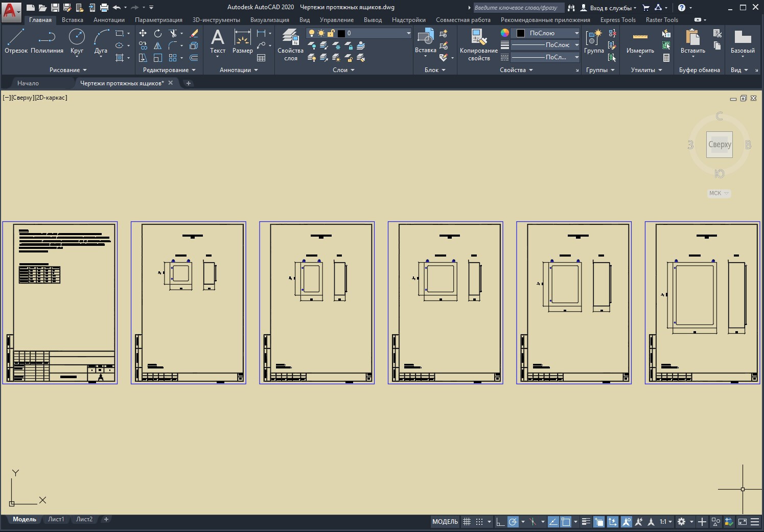Expand the Рисование panel
The image size is (764, 532).
(68, 70)
